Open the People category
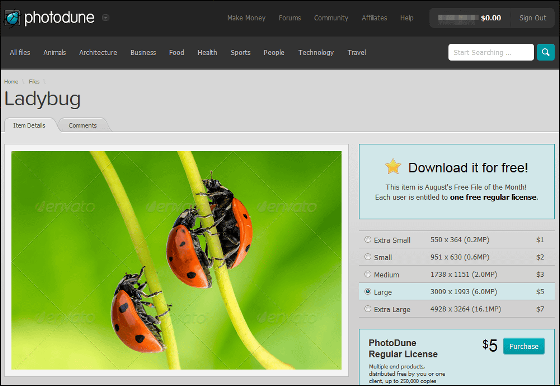560x386 pixels. click(x=274, y=52)
